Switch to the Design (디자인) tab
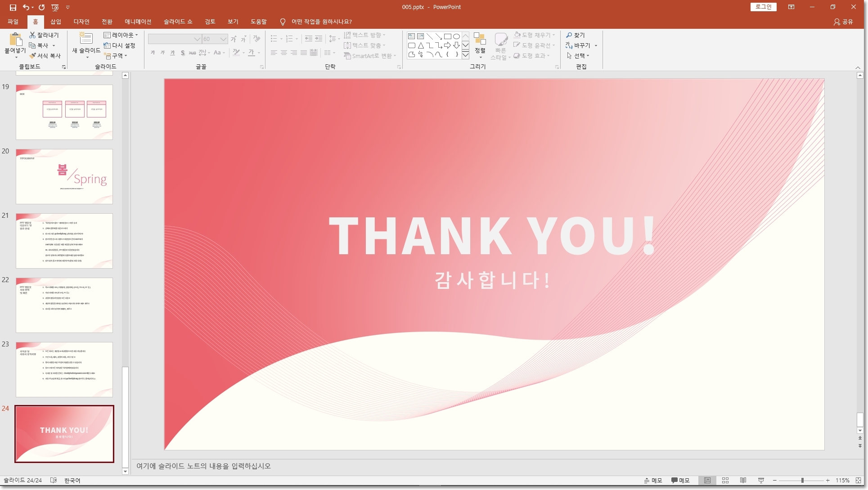868x490 pixels. click(x=81, y=22)
